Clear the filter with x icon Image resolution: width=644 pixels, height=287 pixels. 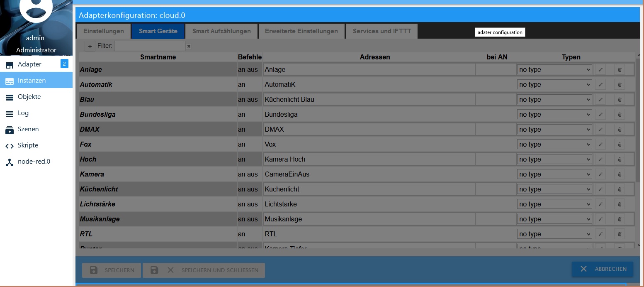tap(189, 46)
